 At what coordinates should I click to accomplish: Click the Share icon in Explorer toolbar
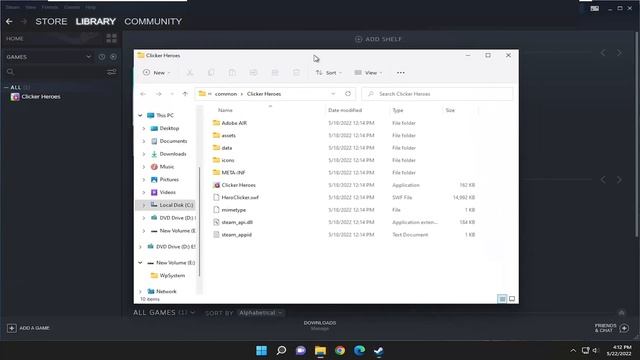[x=275, y=73]
